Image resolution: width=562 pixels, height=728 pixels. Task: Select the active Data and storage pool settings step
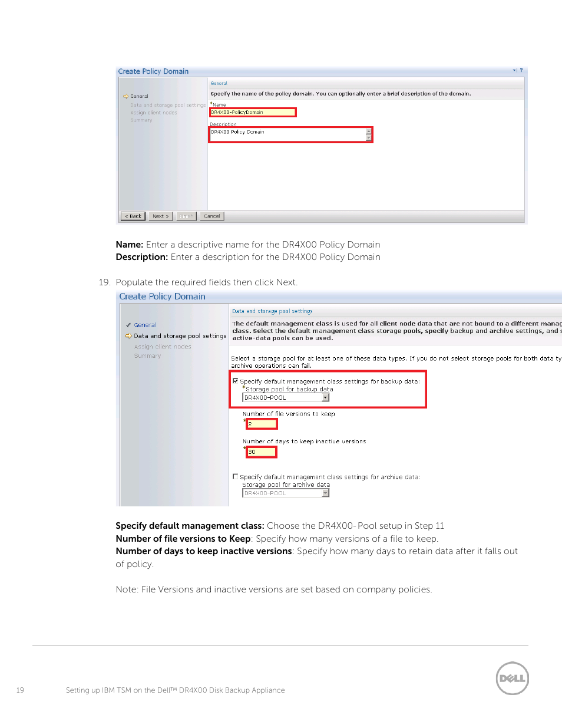[x=180, y=336]
